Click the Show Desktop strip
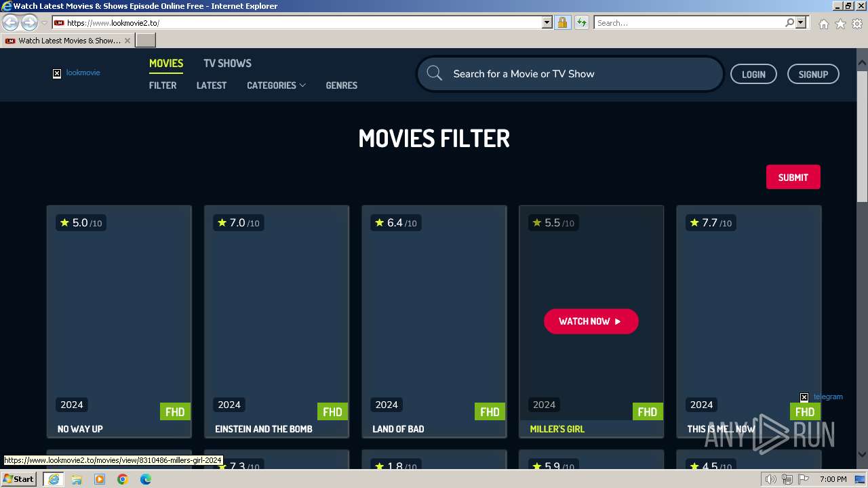 click(x=861, y=479)
